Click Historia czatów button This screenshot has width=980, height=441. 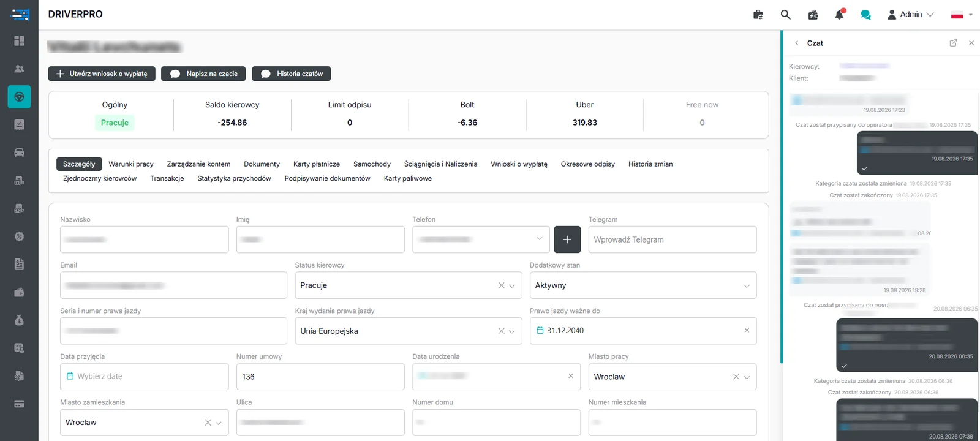point(292,73)
